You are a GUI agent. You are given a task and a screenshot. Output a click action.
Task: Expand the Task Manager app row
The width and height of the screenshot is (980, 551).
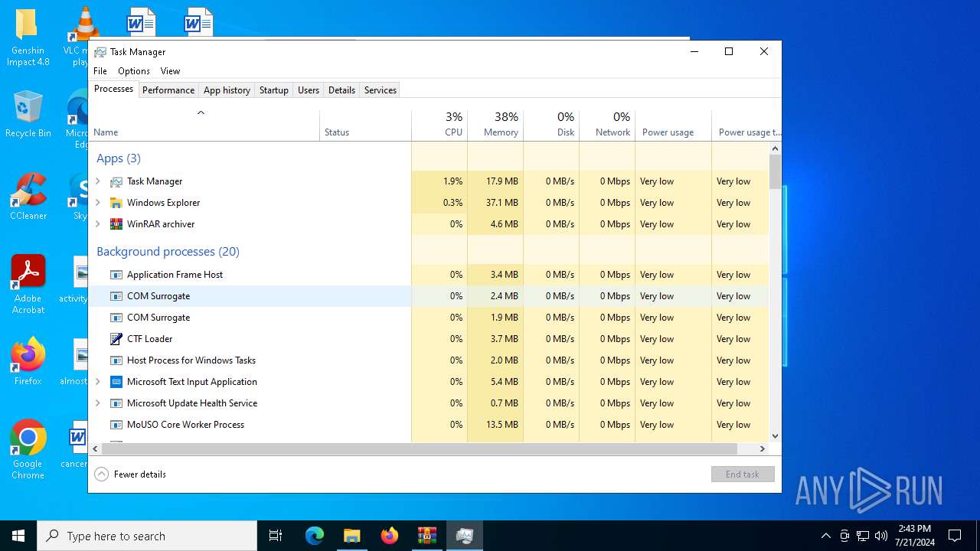[x=97, y=181]
